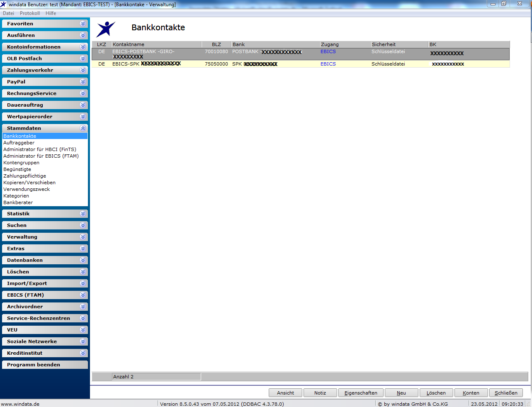Select Begünstigte in Stammdaten list
This screenshot has width=532, height=407.
click(17, 169)
